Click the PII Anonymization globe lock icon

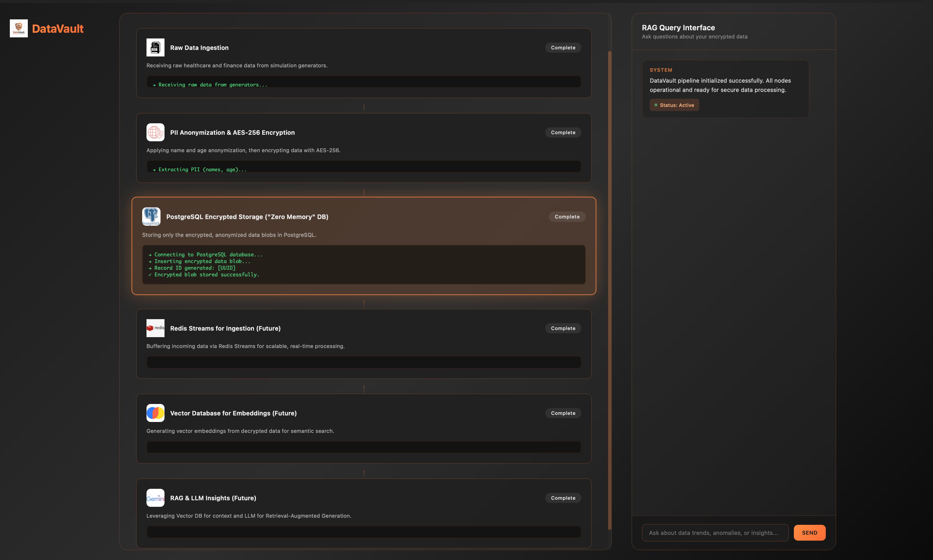[x=155, y=133]
